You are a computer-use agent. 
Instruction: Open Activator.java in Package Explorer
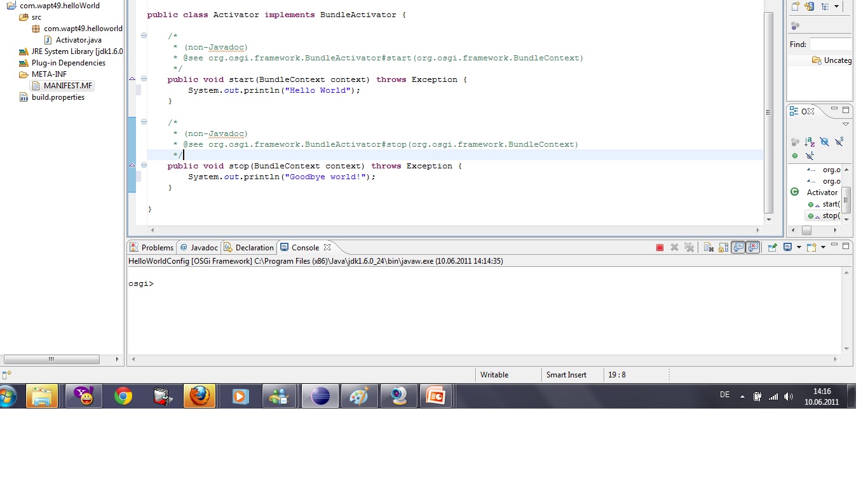click(x=72, y=40)
